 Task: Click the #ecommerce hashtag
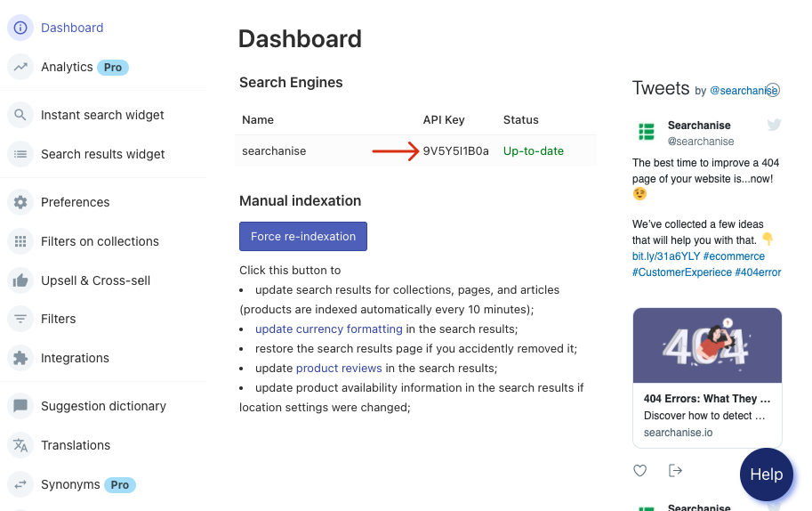click(x=734, y=256)
